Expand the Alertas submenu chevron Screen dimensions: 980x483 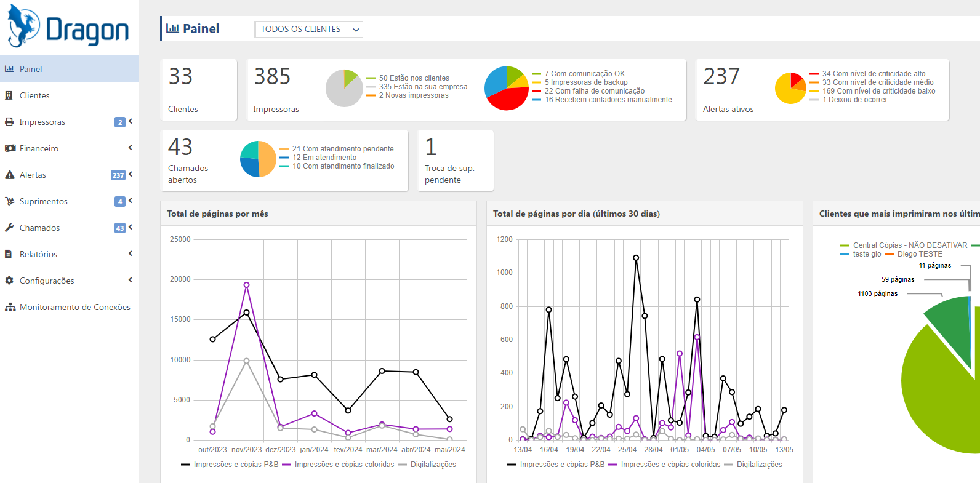tap(131, 174)
